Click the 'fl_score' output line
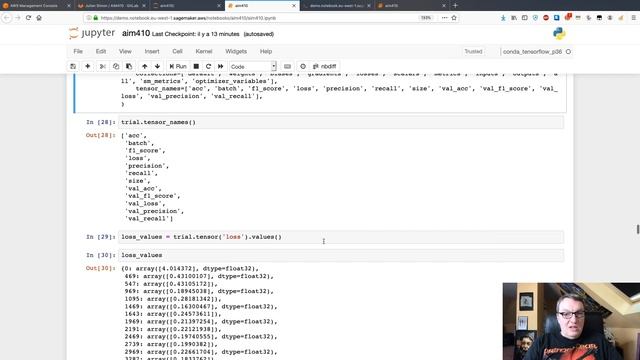The height and width of the screenshot is (360, 640). point(145,151)
